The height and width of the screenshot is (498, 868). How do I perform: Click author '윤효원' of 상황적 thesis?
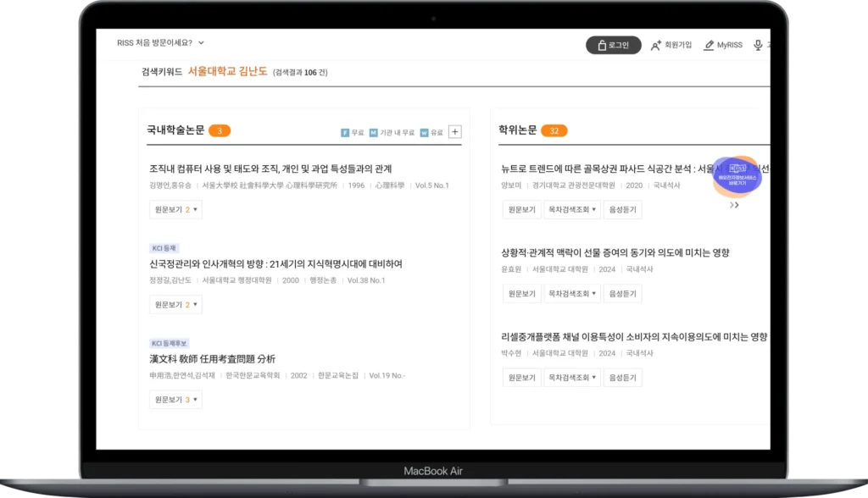point(511,269)
